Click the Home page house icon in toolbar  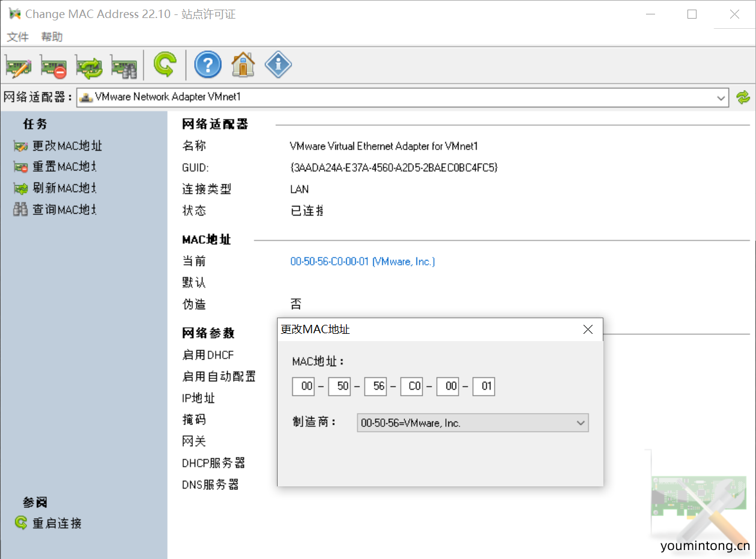click(243, 64)
